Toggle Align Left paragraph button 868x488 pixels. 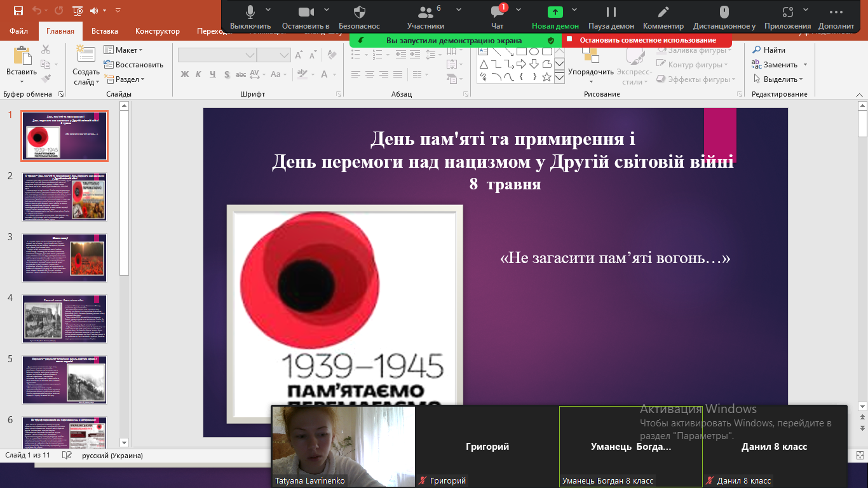pos(356,74)
